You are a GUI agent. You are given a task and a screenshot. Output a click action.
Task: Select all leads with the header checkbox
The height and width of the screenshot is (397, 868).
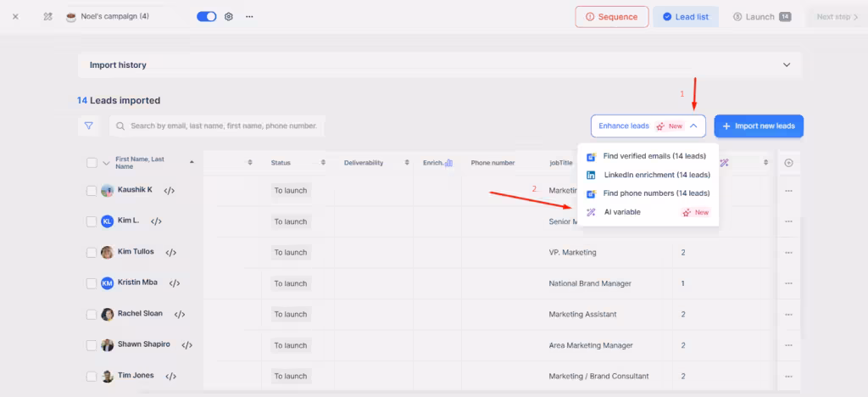click(x=92, y=163)
